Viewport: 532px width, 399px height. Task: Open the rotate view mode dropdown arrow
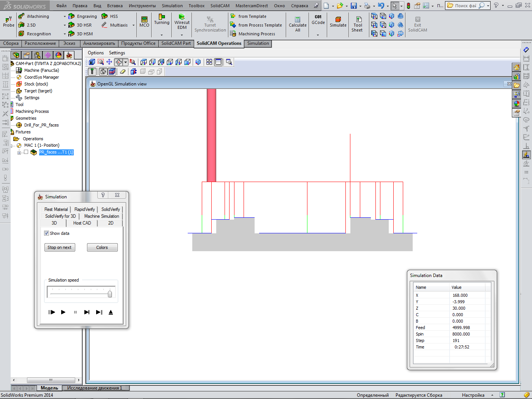coord(125,62)
